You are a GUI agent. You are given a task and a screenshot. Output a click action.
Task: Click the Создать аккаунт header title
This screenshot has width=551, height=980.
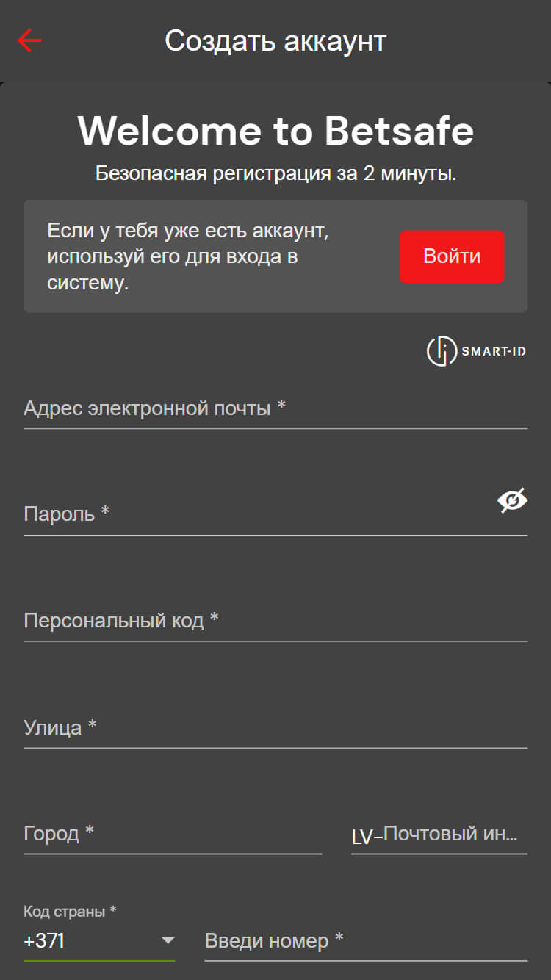(275, 41)
